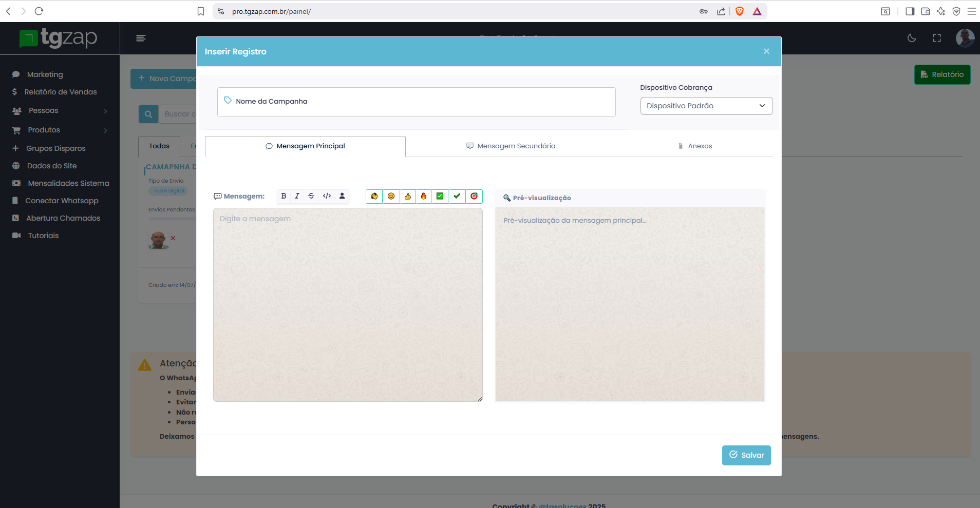Insert the fire emoji
The width and height of the screenshot is (980, 508).
click(424, 196)
